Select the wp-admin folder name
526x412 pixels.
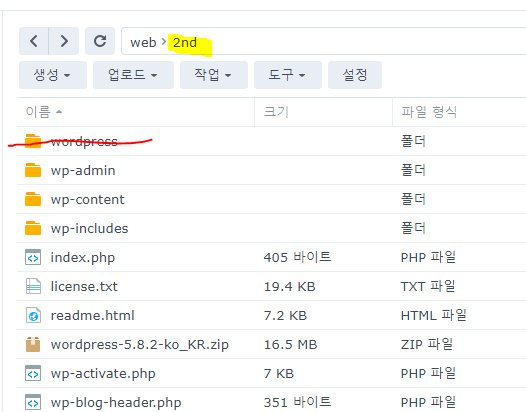point(83,171)
